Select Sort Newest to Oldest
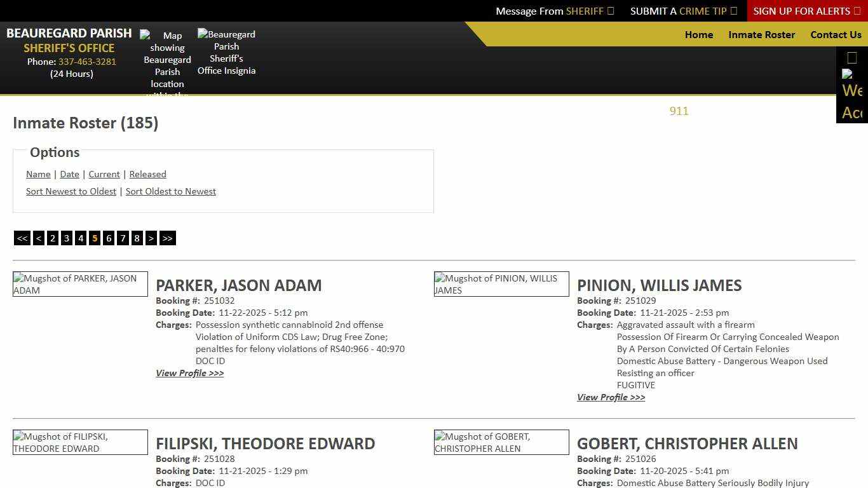The width and height of the screenshot is (868, 488). point(71,191)
